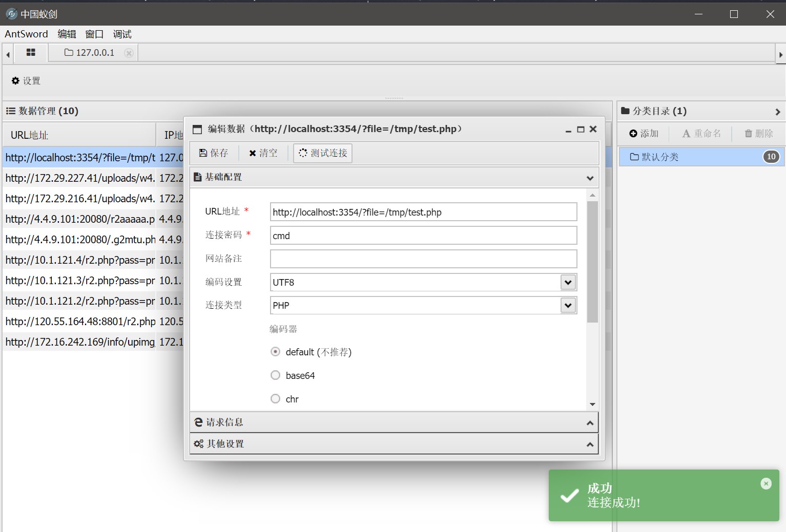786x532 pixels.
Task: Open the UTF8 encoding dropdown
Action: point(568,282)
